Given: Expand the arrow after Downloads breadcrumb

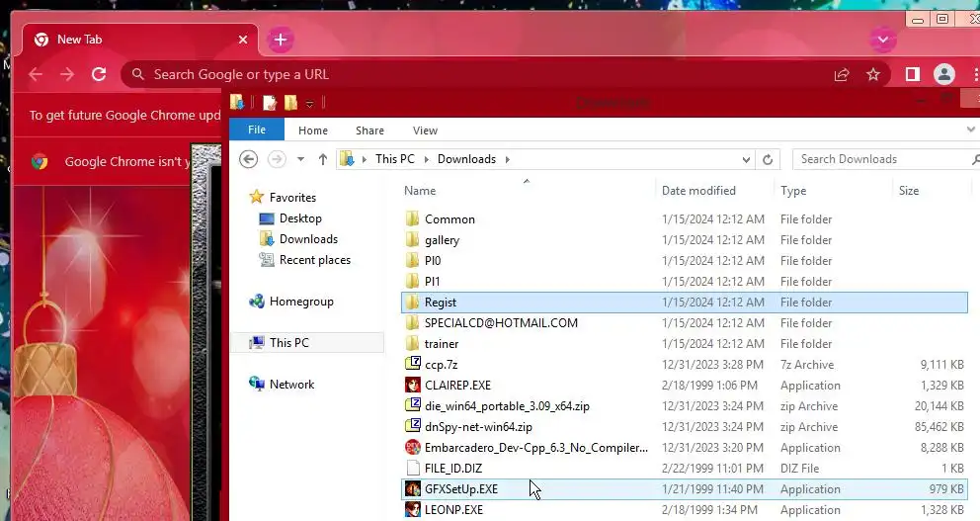Looking at the screenshot, I should click(508, 159).
